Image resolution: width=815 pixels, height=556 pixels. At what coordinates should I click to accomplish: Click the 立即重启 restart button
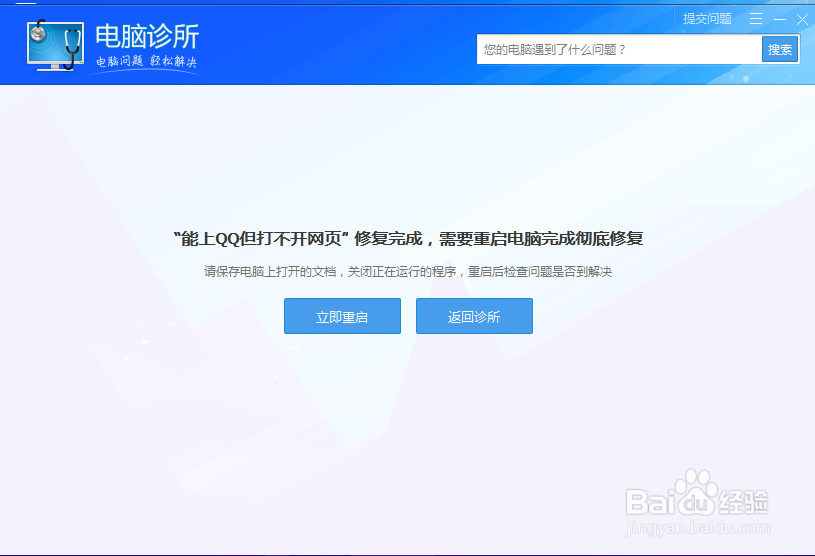(x=342, y=316)
